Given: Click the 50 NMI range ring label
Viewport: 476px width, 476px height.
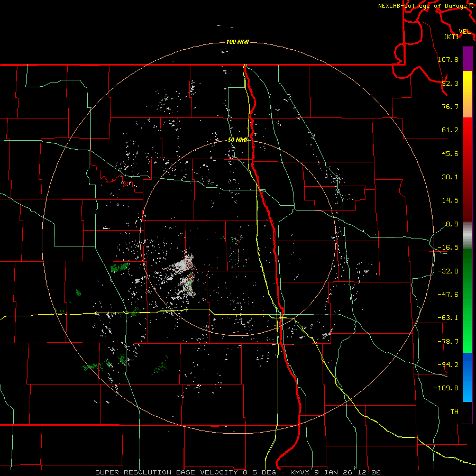Looking at the screenshot, I should 238,140.
